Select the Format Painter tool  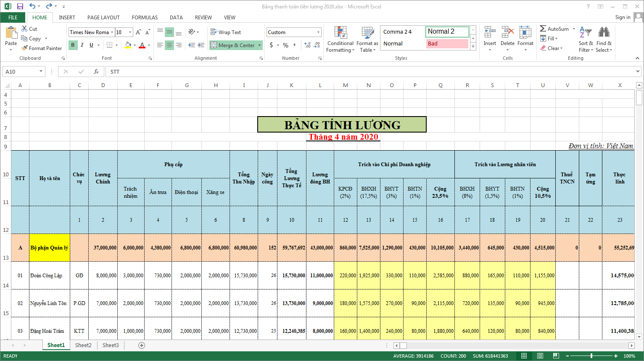[x=42, y=48]
